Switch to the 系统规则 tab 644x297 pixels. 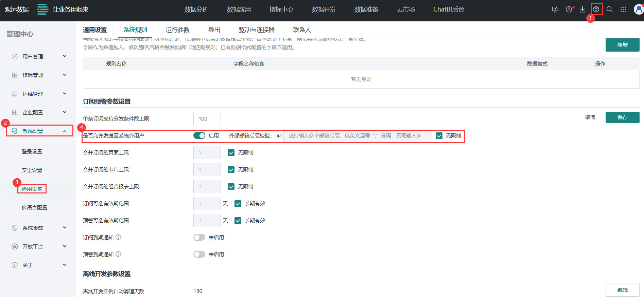pyautogui.click(x=135, y=30)
